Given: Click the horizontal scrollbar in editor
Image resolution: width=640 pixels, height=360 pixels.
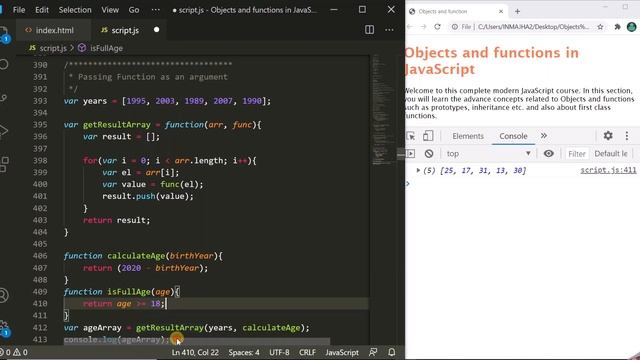Looking at the screenshot, I should point(197,341).
